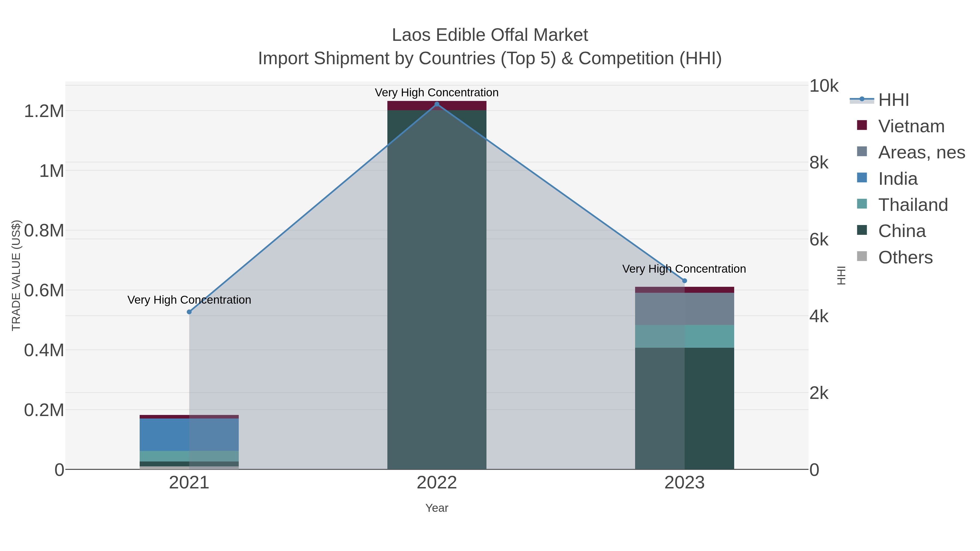Click the India segment in 2021 bar
980x551 pixels.
(x=189, y=435)
